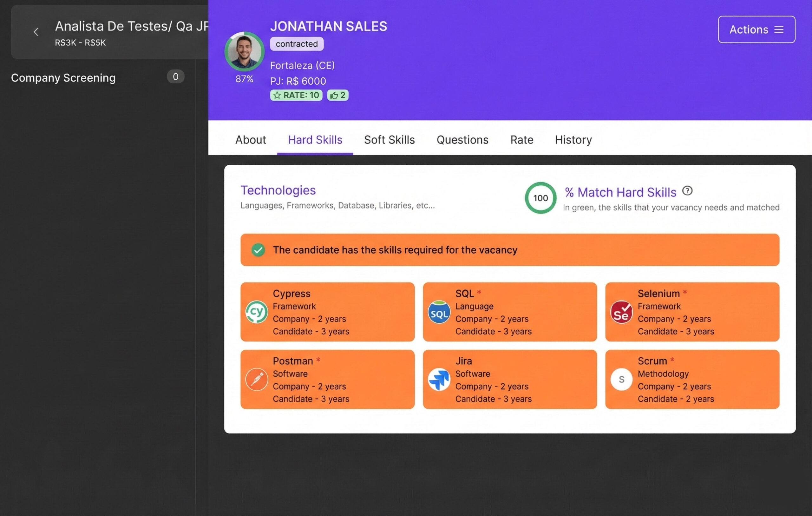This screenshot has height=516, width=812.
Task: Click the Selenium framework logo icon
Action: click(621, 313)
